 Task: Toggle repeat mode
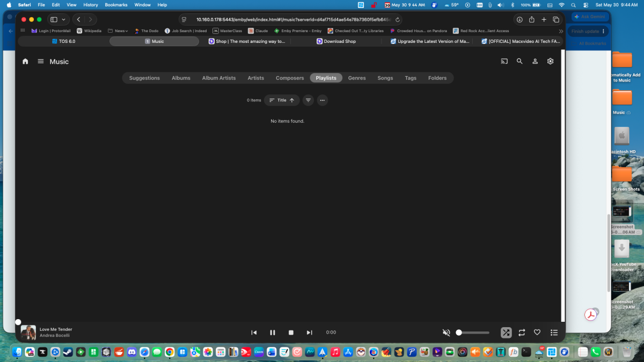(x=522, y=333)
